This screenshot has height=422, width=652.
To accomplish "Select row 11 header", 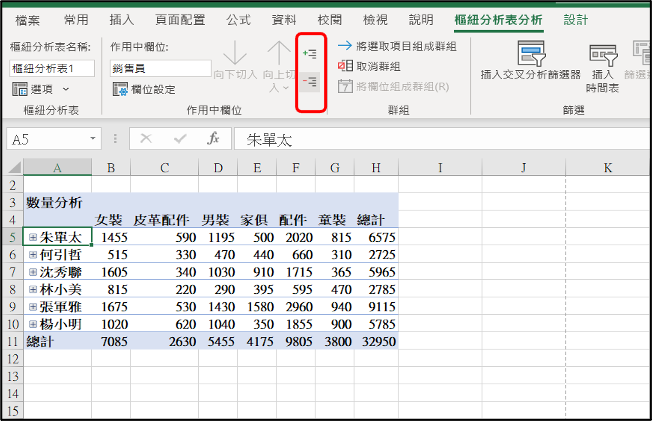I will [12, 341].
